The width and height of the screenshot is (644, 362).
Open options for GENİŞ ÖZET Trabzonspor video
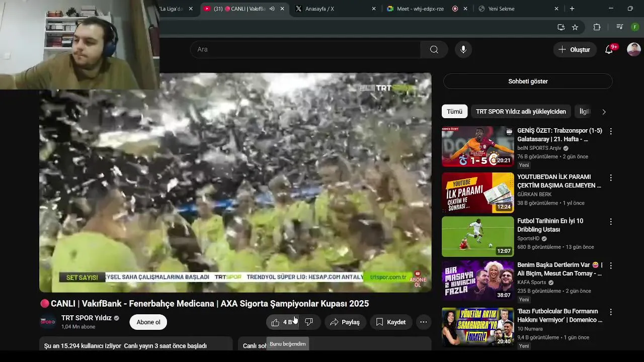(x=611, y=131)
